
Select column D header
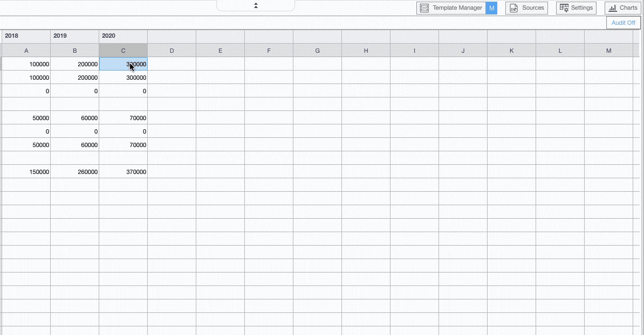(172, 51)
